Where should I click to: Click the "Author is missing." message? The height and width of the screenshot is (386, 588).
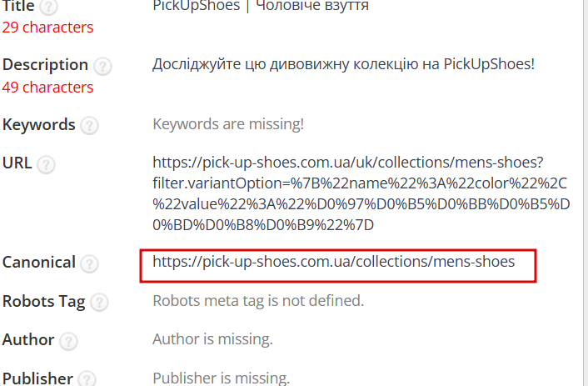(212, 338)
